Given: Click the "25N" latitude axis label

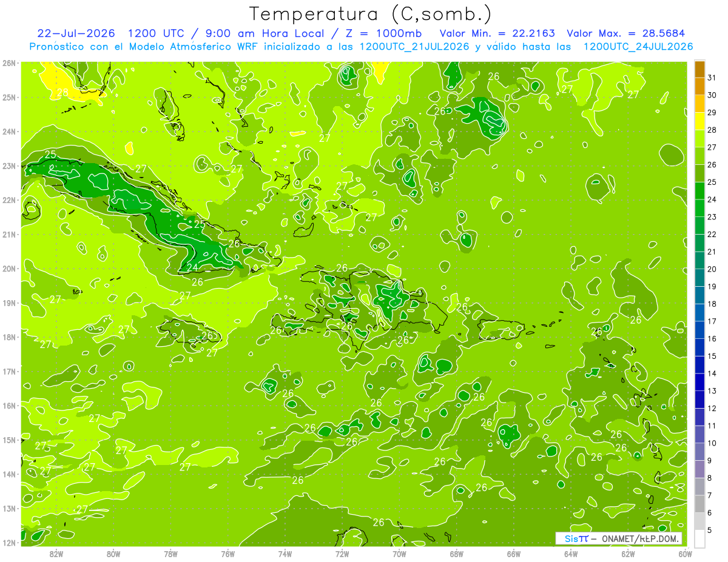Looking at the screenshot, I should 8,97.
